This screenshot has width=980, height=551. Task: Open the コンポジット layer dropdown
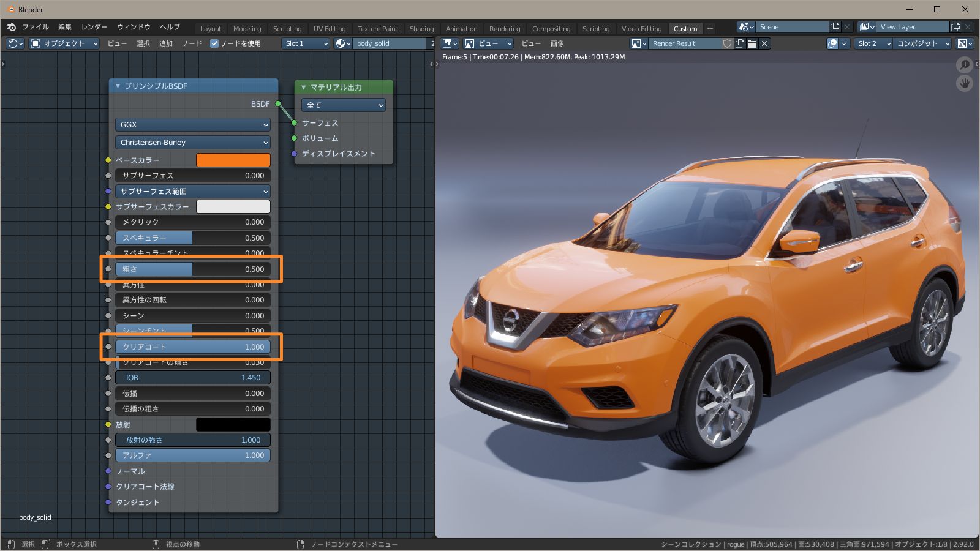pyautogui.click(x=922, y=43)
